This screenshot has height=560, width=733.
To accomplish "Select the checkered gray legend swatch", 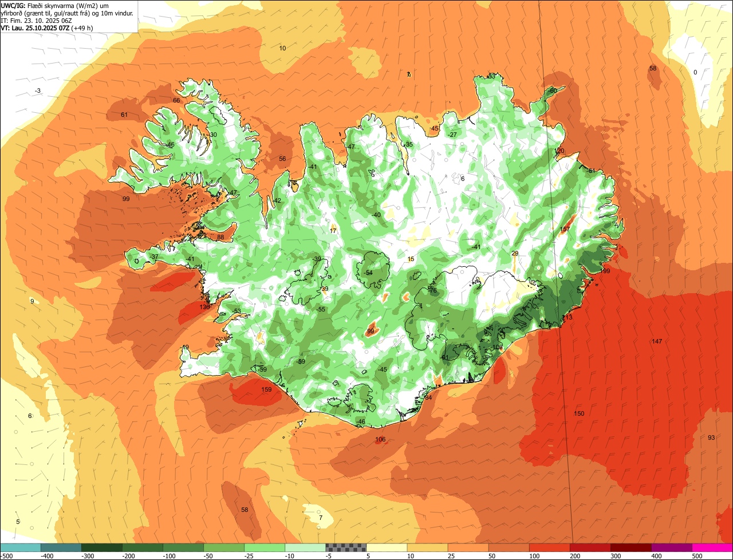I will pyautogui.click(x=346, y=547).
